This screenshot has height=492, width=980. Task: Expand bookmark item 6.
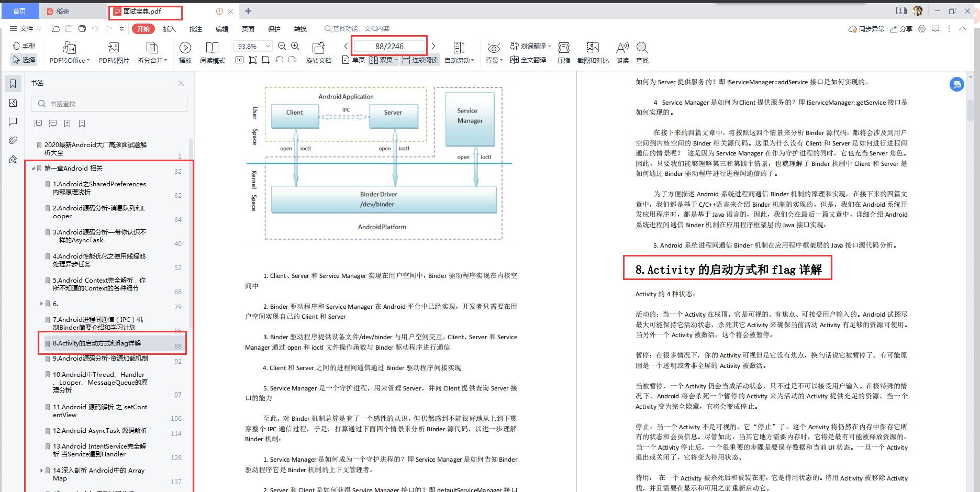(x=41, y=304)
